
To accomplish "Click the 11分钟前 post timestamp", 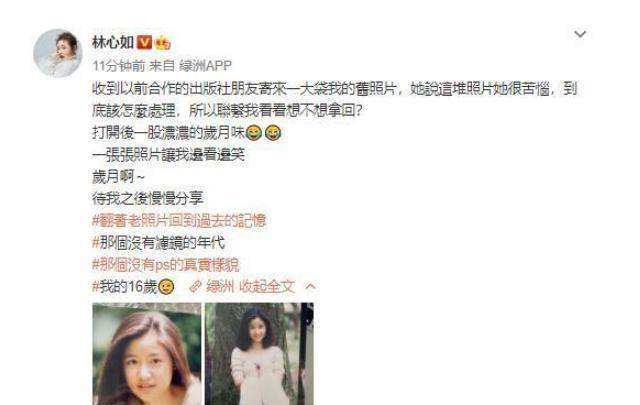I will [113, 65].
